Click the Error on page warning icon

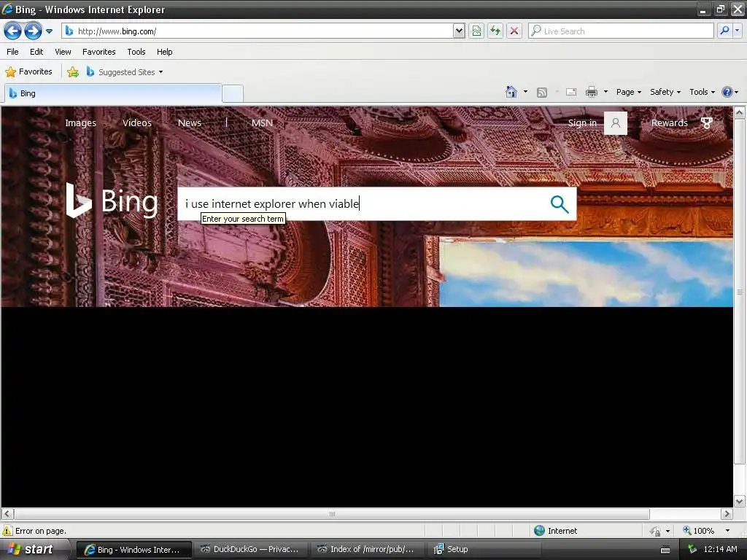[7, 531]
